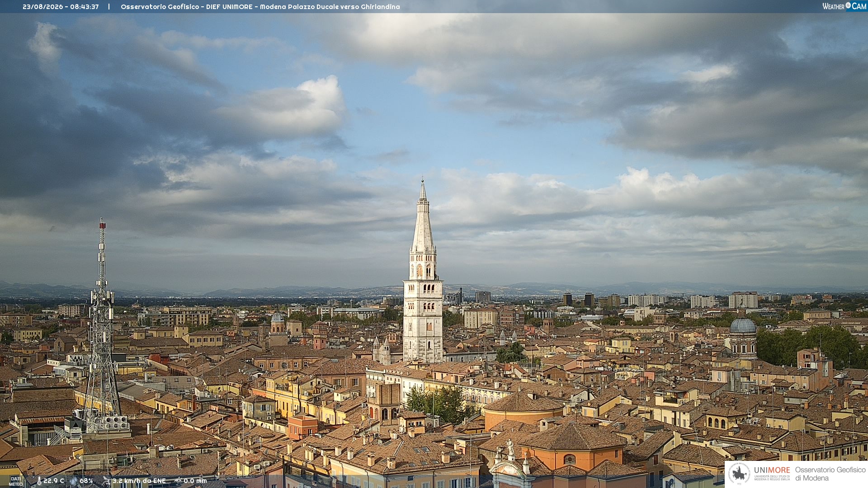Click the UNIMORE university wordmark

pos(772,470)
